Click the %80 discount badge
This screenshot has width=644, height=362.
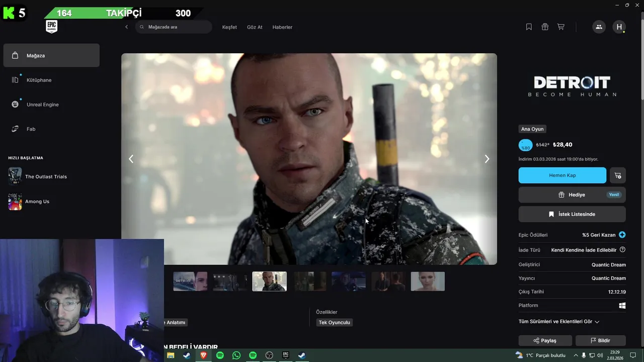tap(525, 145)
